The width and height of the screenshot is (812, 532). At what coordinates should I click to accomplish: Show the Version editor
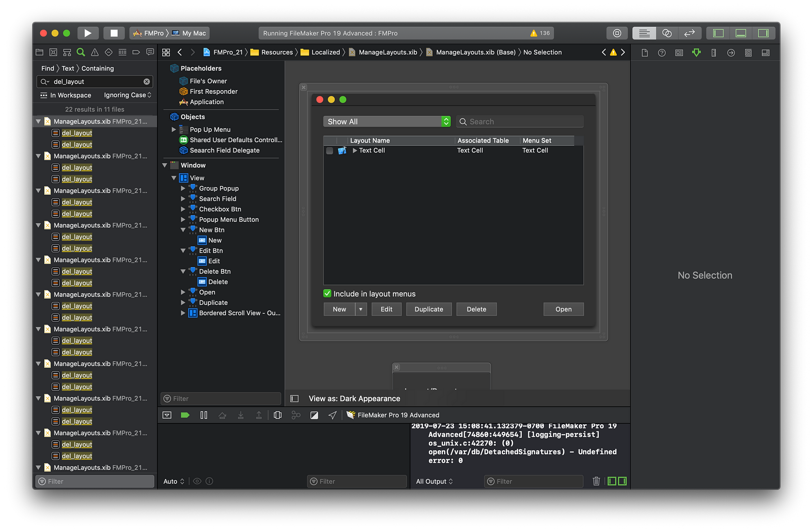[689, 33]
